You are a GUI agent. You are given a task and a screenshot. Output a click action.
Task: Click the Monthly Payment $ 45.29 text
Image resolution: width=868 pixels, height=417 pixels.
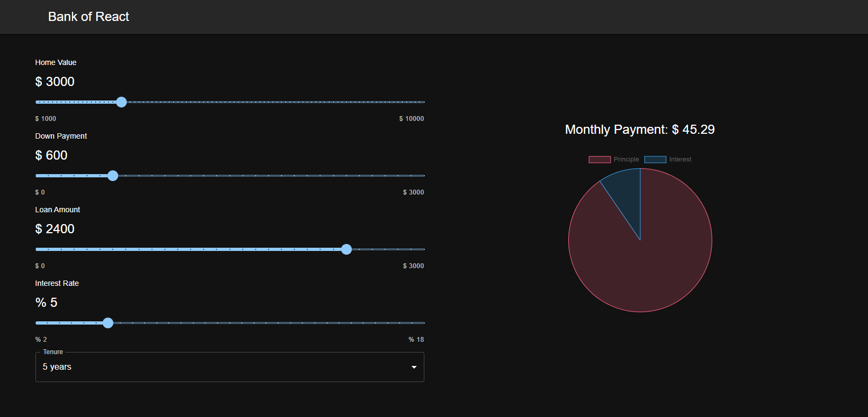(640, 130)
